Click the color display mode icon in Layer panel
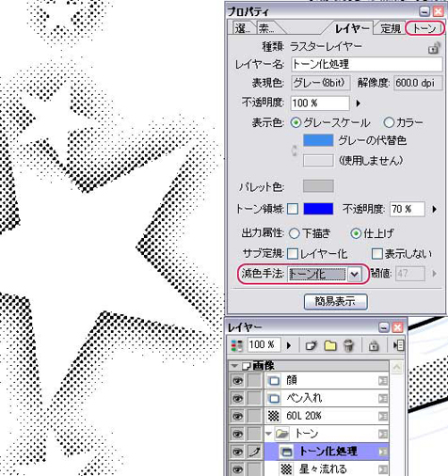The height and width of the screenshot is (476, 448). point(237,345)
